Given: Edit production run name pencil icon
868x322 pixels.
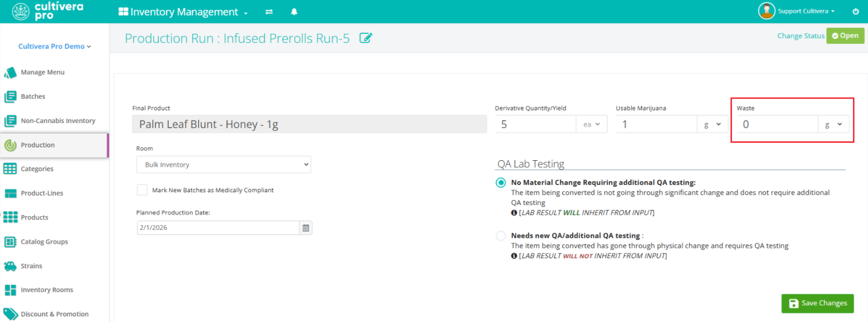Looking at the screenshot, I should tap(366, 38).
